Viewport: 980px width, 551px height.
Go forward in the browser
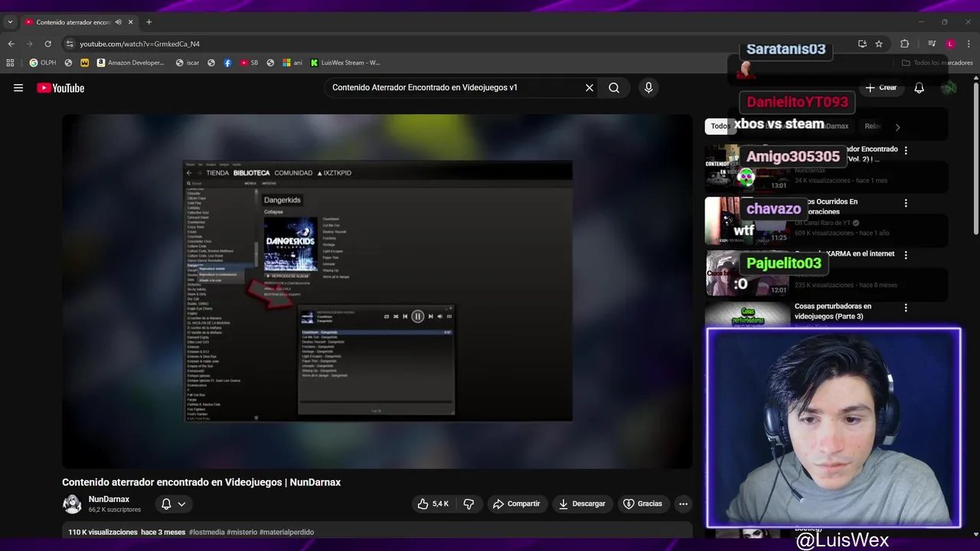click(29, 44)
